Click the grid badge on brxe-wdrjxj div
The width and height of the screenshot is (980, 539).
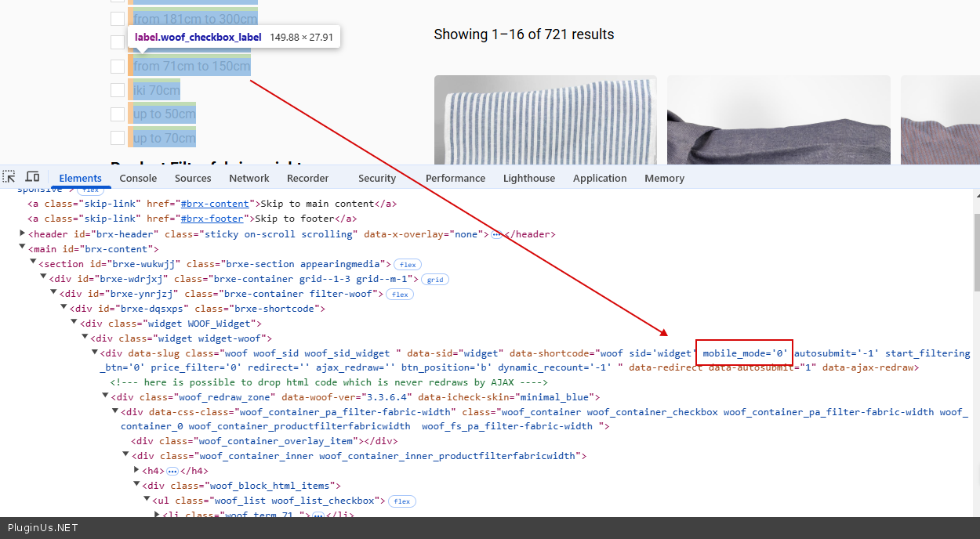[435, 280]
